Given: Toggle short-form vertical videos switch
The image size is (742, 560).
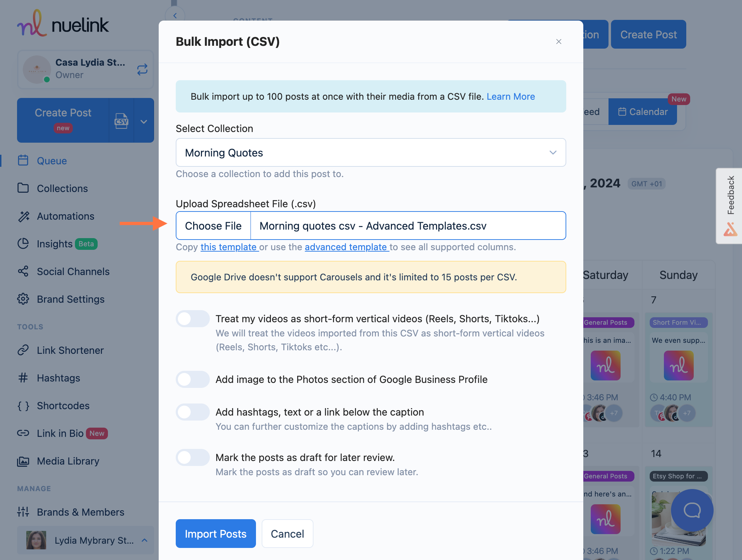Looking at the screenshot, I should point(193,319).
